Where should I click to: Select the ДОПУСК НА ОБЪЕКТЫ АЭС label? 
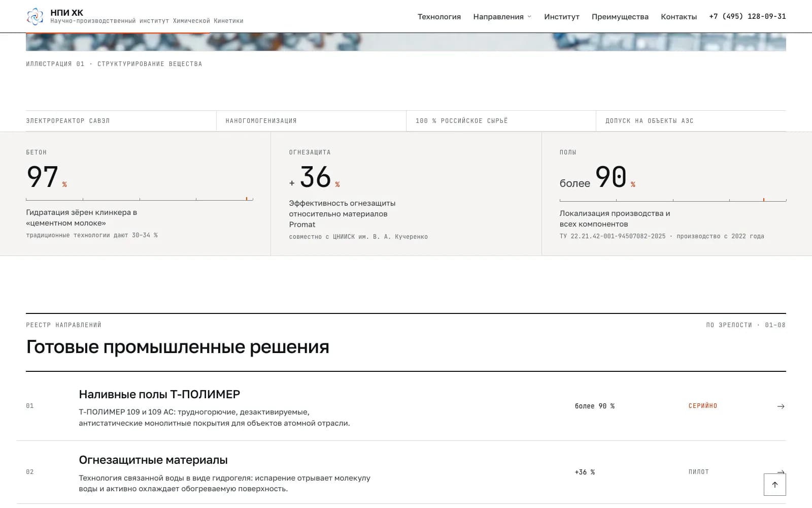point(649,121)
